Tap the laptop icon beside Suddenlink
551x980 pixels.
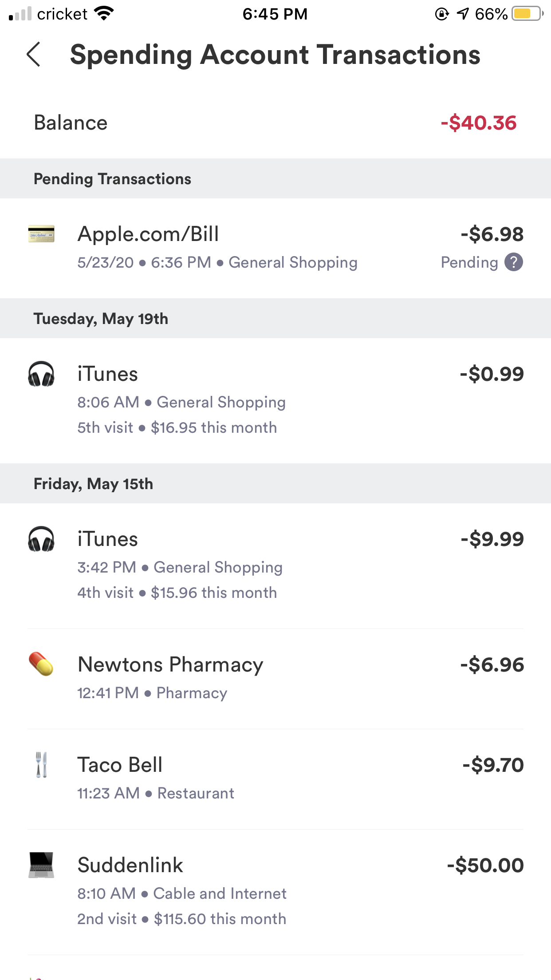click(41, 865)
